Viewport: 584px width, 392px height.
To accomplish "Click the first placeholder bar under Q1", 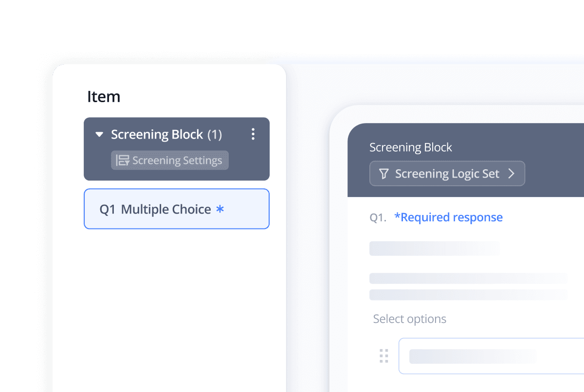I will click(x=435, y=249).
